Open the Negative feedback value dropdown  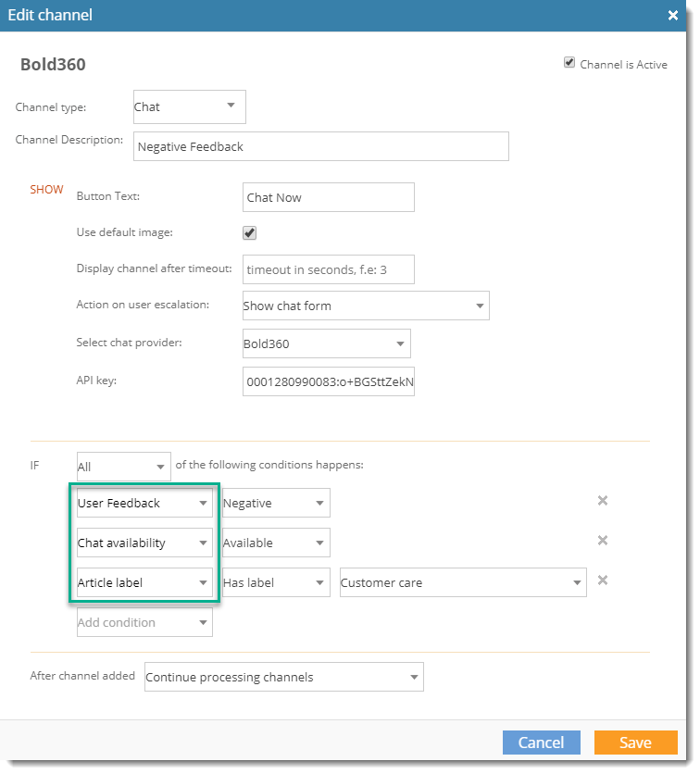click(275, 503)
